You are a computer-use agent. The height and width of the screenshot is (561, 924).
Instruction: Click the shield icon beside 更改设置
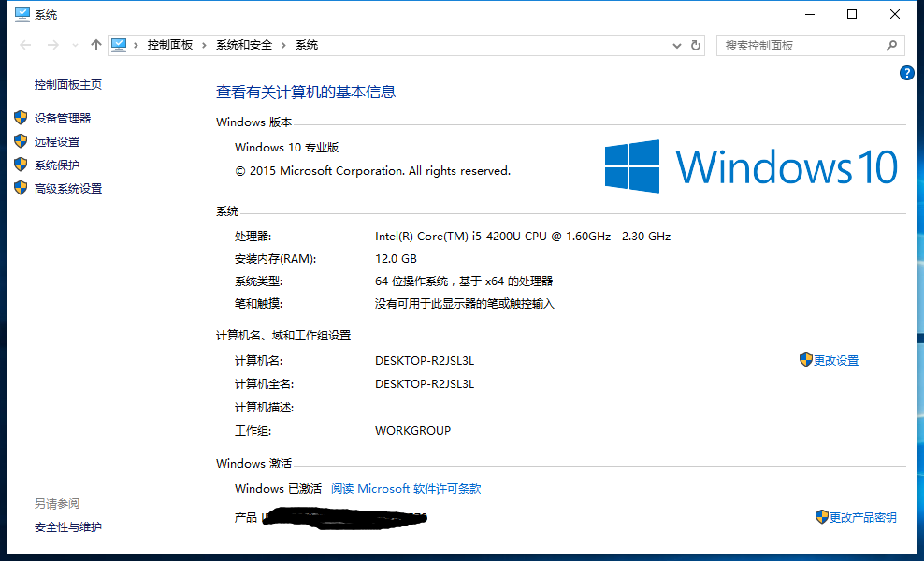pyautogui.click(x=805, y=360)
